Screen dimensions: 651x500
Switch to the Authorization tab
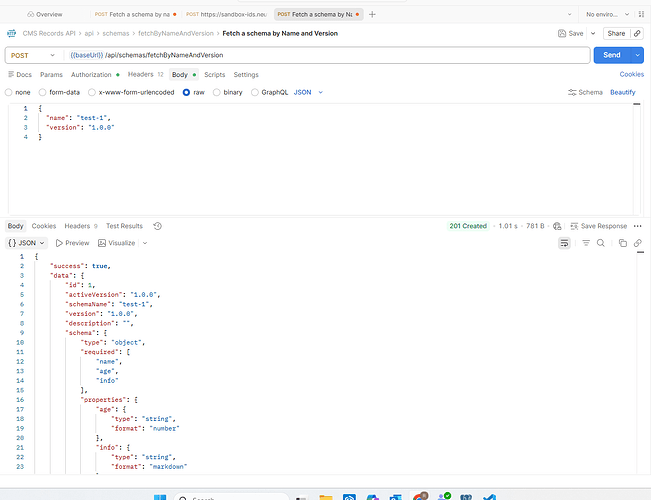[x=95, y=75]
